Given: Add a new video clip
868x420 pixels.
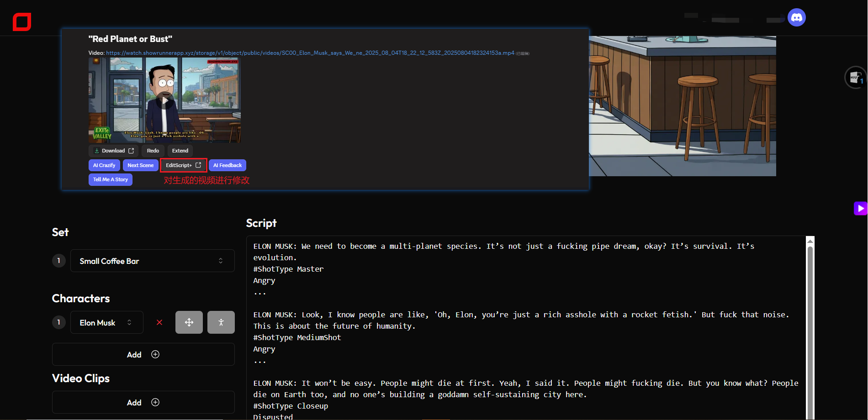Looking at the screenshot, I should [x=143, y=402].
